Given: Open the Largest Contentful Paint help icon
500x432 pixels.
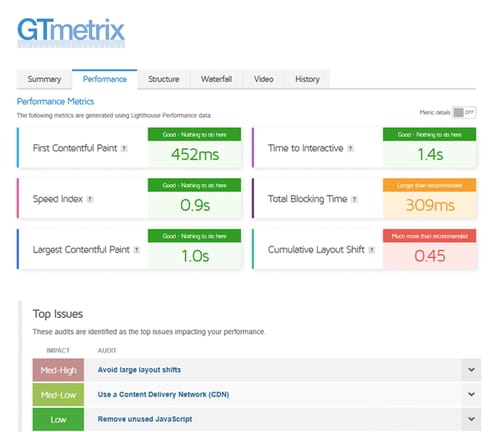Looking at the screenshot, I should (x=137, y=250).
